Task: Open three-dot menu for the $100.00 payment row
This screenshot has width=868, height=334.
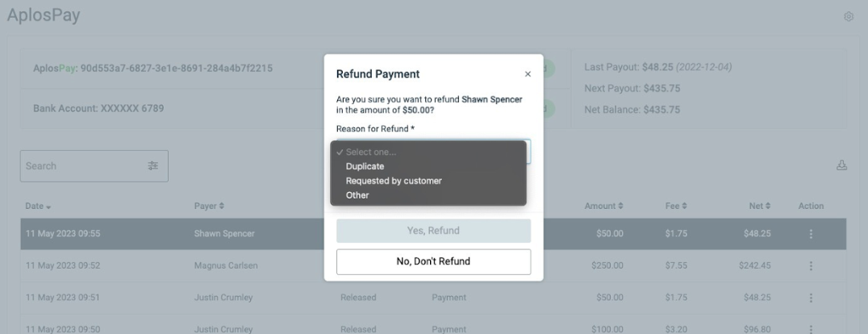Action: coord(811,329)
